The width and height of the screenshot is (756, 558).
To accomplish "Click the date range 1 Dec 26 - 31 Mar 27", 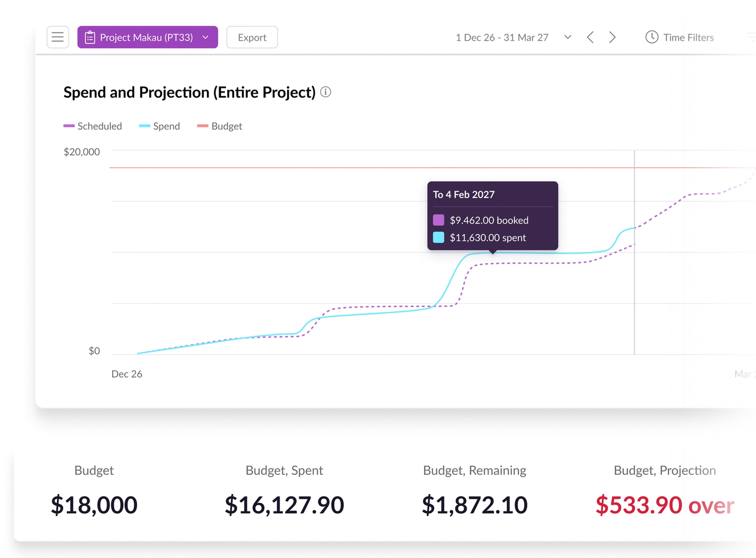I will pos(502,37).
